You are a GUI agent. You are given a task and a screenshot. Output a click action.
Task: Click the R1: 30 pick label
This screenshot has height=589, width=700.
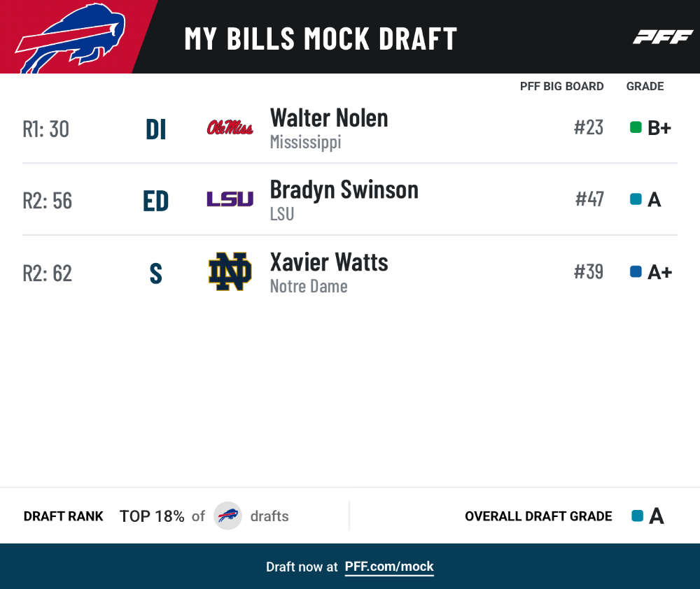pyautogui.click(x=46, y=129)
